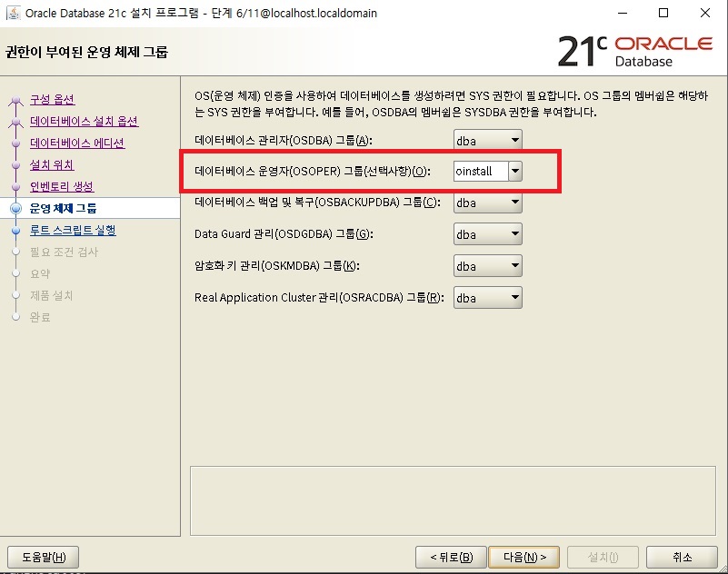Go to 데이터베이스 설치 옵션 step
The width and height of the screenshot is (728, 574).
click(x=84, y=121)
